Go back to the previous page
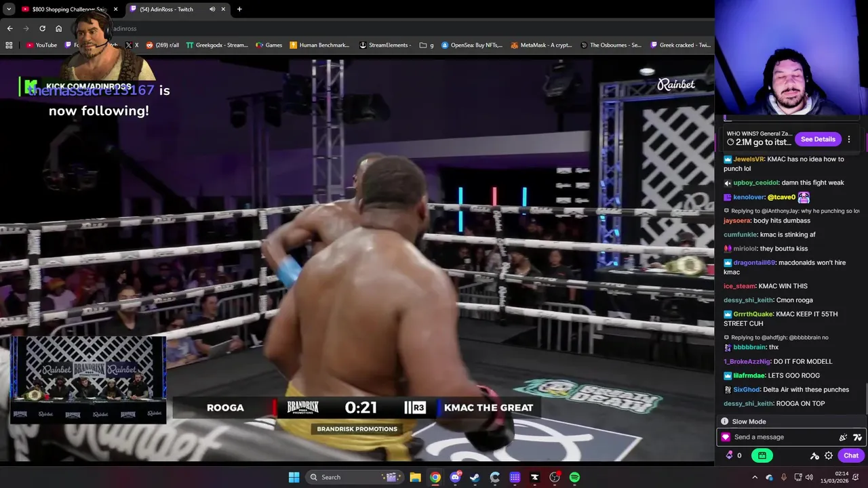 click(9, 28)
